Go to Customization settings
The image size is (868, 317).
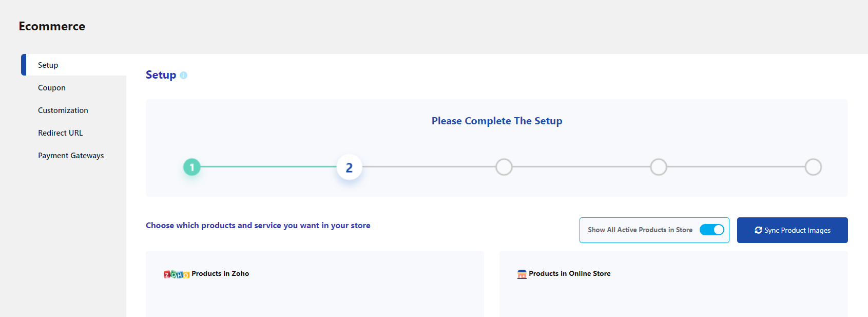point(63,110)
